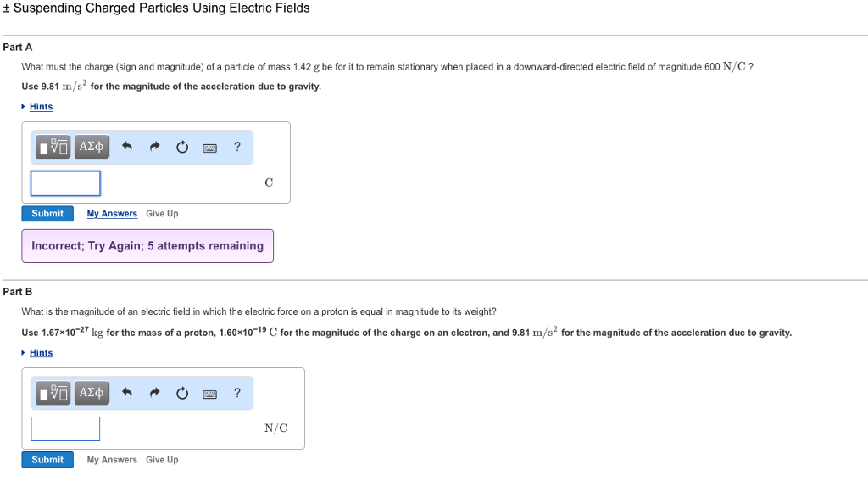Submit the answer for Part B
Image resolution: width=868 pixels, height=504 pixels.
click(x=47, y=459)
